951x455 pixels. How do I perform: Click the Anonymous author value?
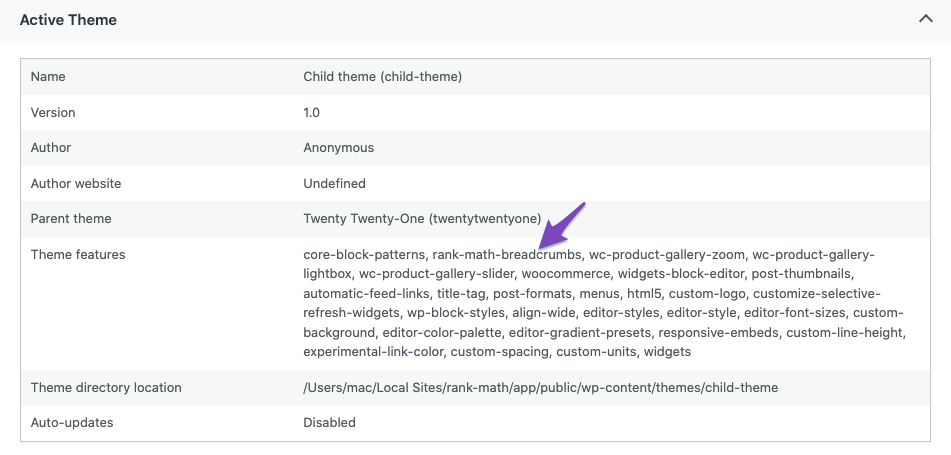(338, 147)
